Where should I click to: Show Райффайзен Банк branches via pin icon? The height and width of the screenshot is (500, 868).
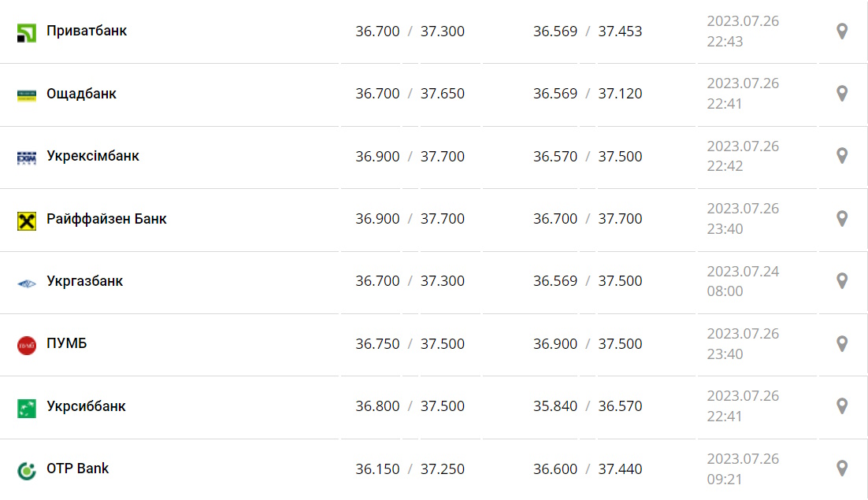pyautogui.click(x=841, y=219)
